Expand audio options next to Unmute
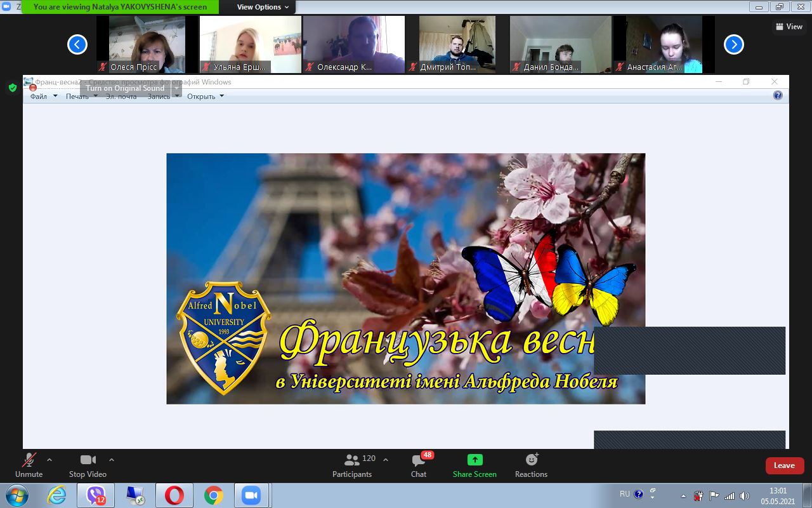The height and width of the screenshot is (508, 812). click(49, 460)
